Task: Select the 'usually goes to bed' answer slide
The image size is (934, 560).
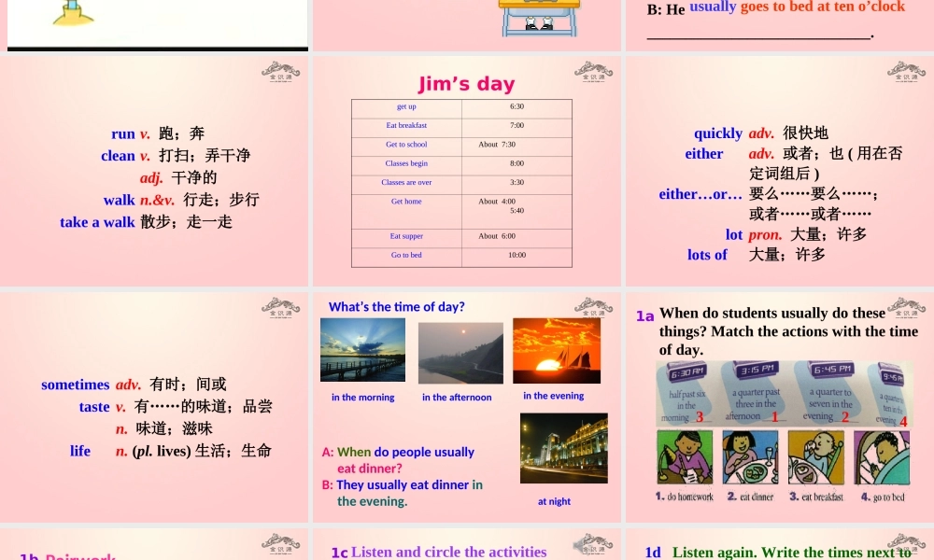Action: click(x=780, y=25)
